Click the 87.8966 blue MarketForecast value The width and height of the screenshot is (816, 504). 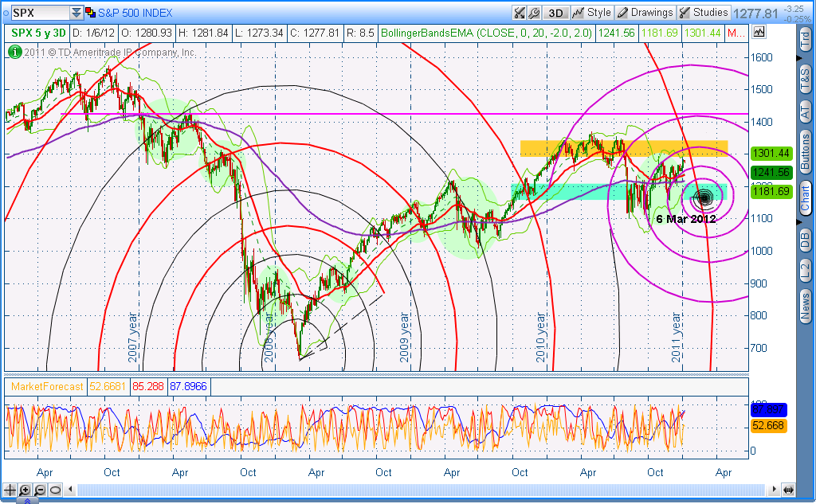[x=188, y=386]
